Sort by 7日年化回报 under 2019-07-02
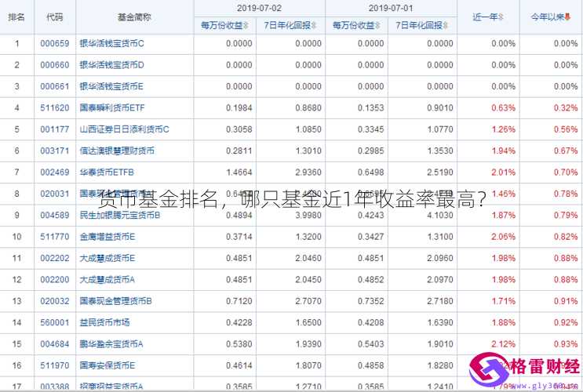The width and height of the screenshot is (583, 392). tap(290, 25)
